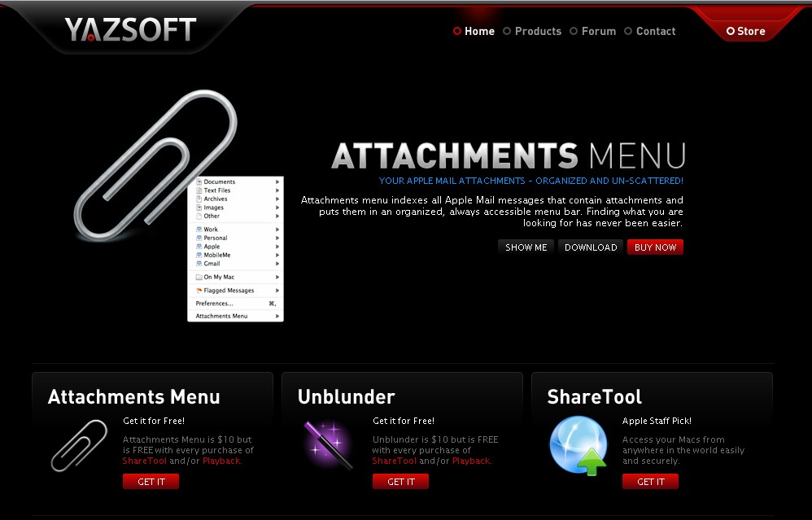Go to the Products page
The height and width of the screenshot is (520, 812).
pyautogui.click(x=532, y=31)
